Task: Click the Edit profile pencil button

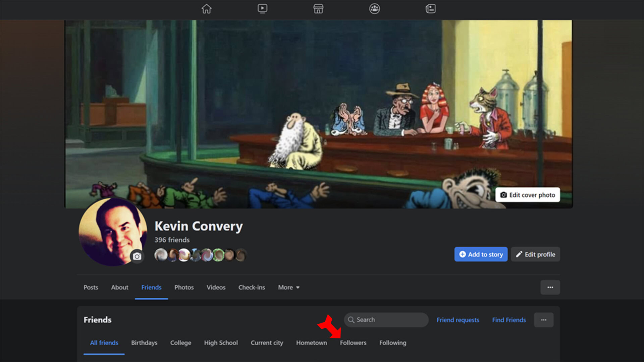Action: [535, 254]
